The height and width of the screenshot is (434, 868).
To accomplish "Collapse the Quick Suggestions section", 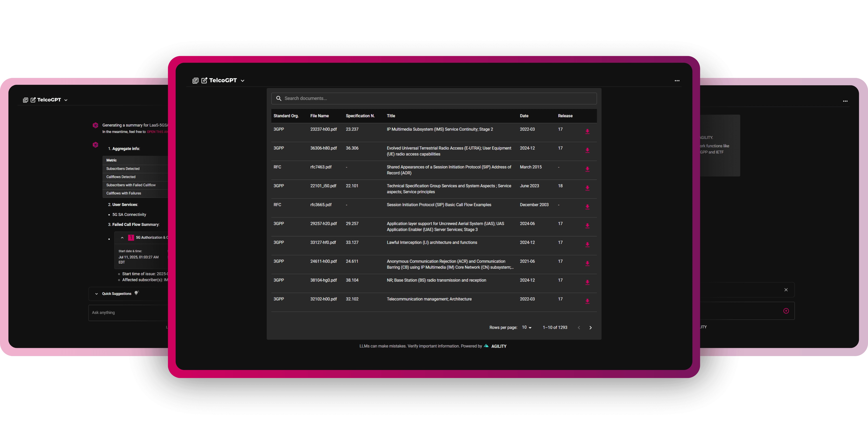I will (x=96, y=294).
